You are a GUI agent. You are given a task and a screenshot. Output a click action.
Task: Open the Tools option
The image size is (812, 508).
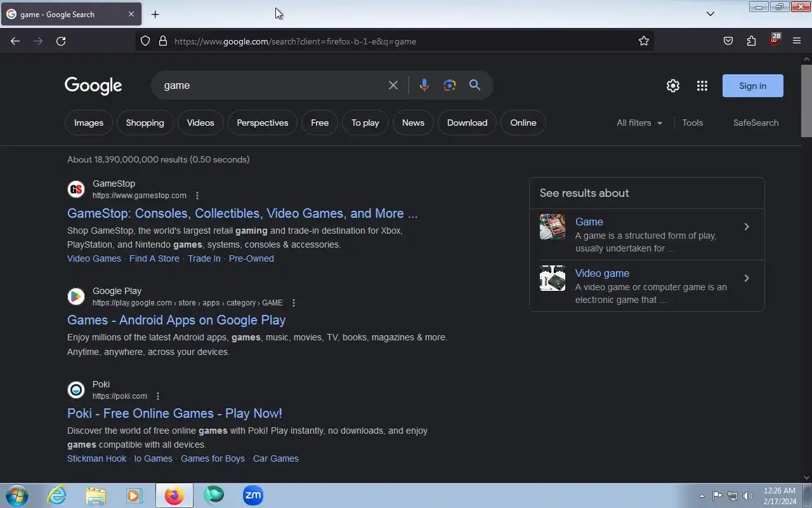pos(693,123)
